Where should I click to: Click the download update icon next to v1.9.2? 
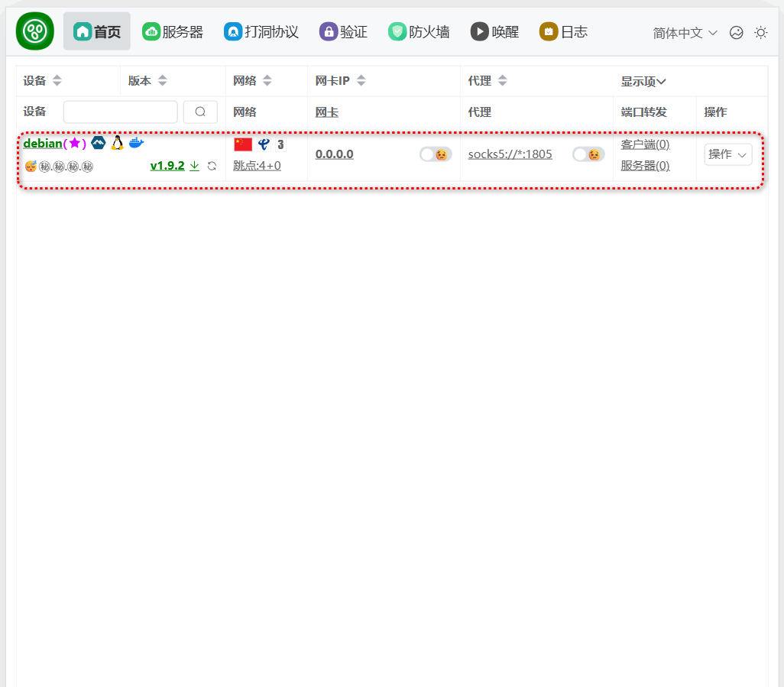194,166
